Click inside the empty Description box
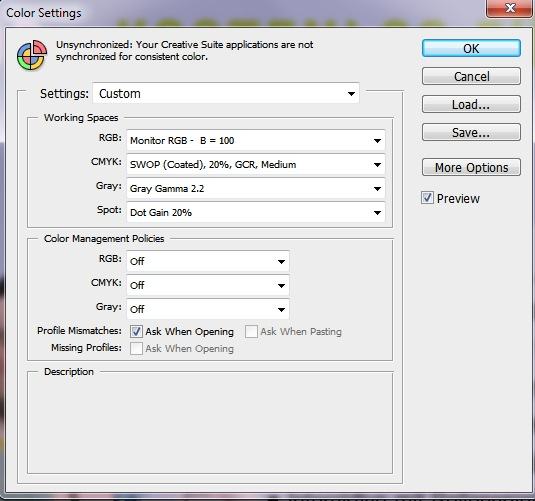This screenshot has width=535, height=501. click(x=210, y=424)
